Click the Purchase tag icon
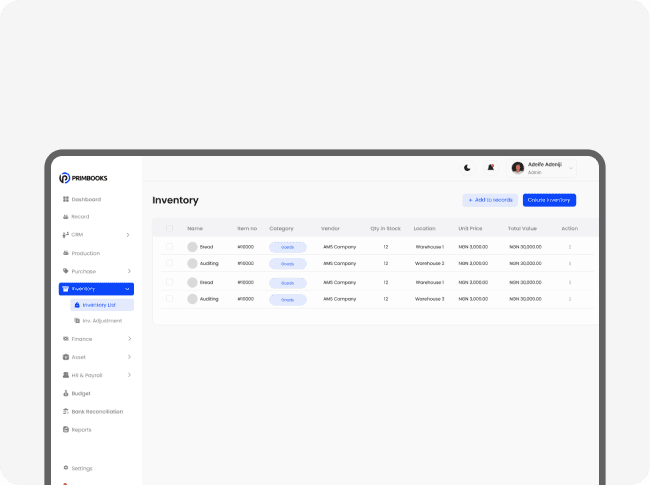Screen dimensions: 650x485 [65, 271]
